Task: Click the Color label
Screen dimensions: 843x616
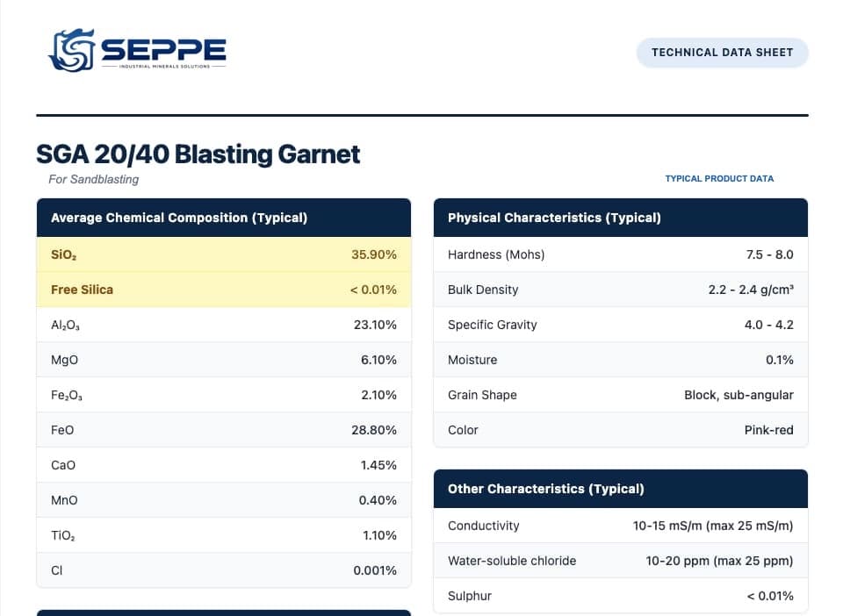Action: click(x=463, y=430)
